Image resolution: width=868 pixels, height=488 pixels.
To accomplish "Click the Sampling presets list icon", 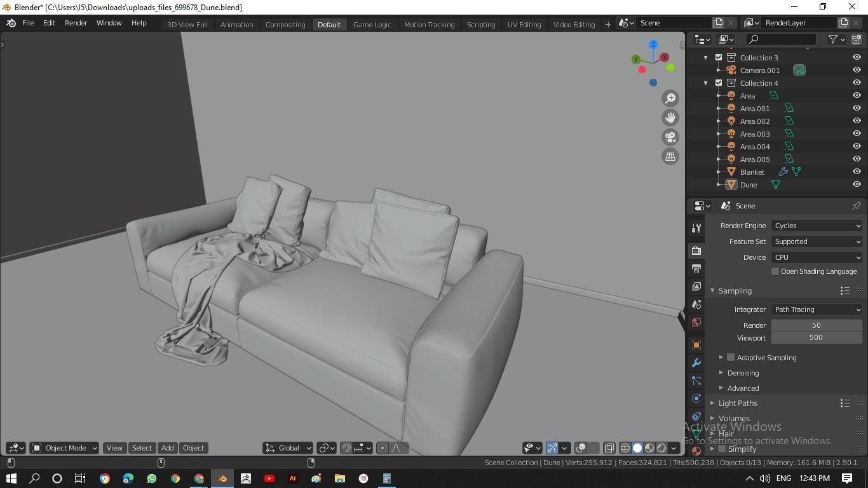I will [844, 290].
